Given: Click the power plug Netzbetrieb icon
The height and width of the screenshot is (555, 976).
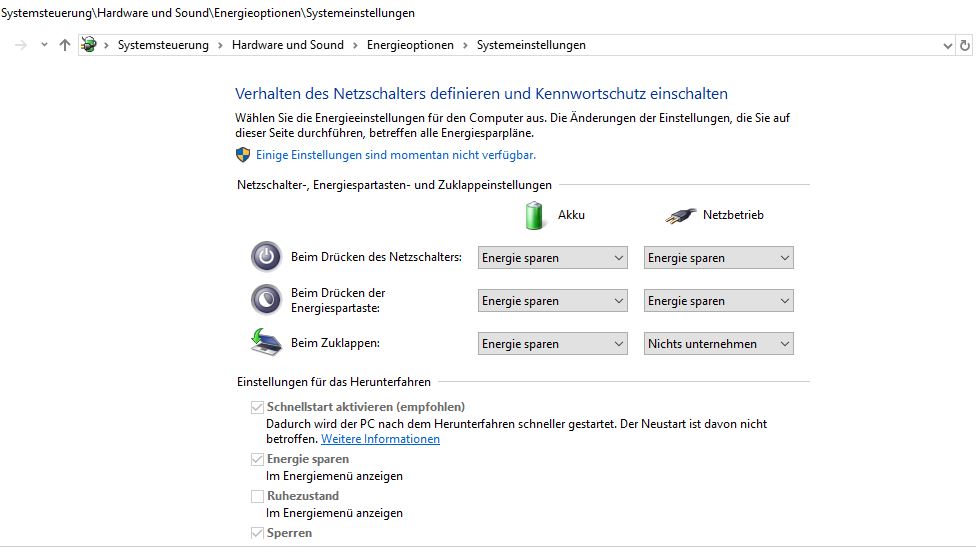Looking at the screenshot, I should (x=680, y=215).
